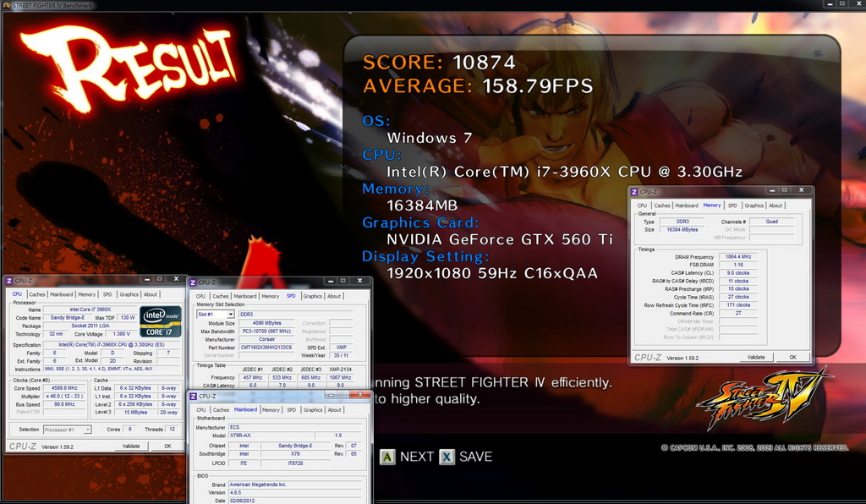
Task: Click the green A button icon beside NEXT
Action: [387, 457]
